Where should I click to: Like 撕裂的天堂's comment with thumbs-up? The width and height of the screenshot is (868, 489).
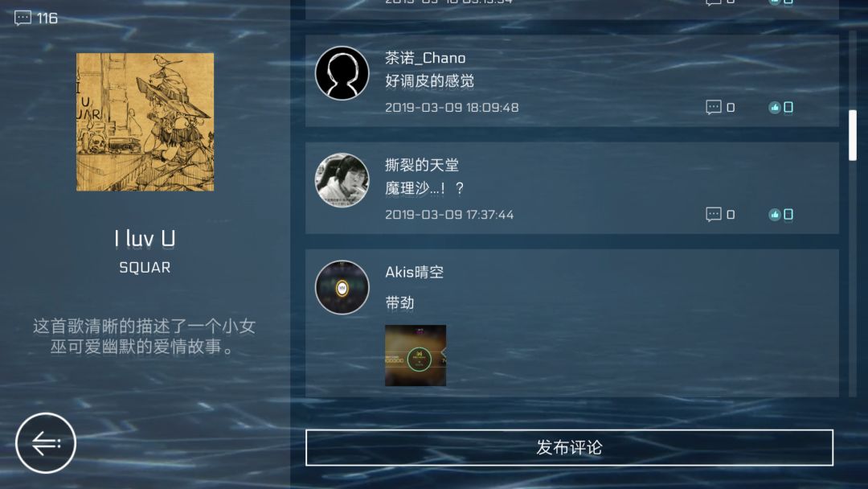pyautogui.click(x=775, y=214)
